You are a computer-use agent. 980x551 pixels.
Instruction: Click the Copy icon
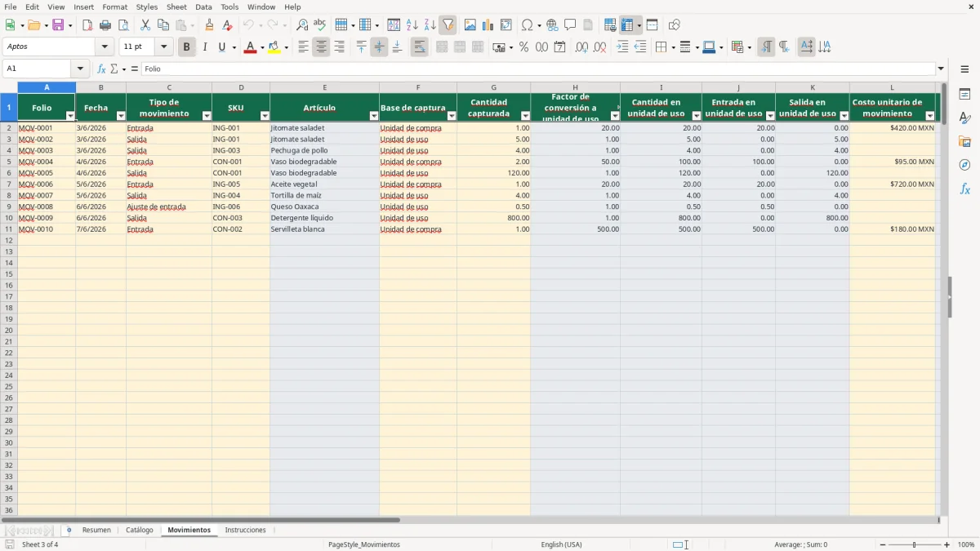(x=163, y=25)
